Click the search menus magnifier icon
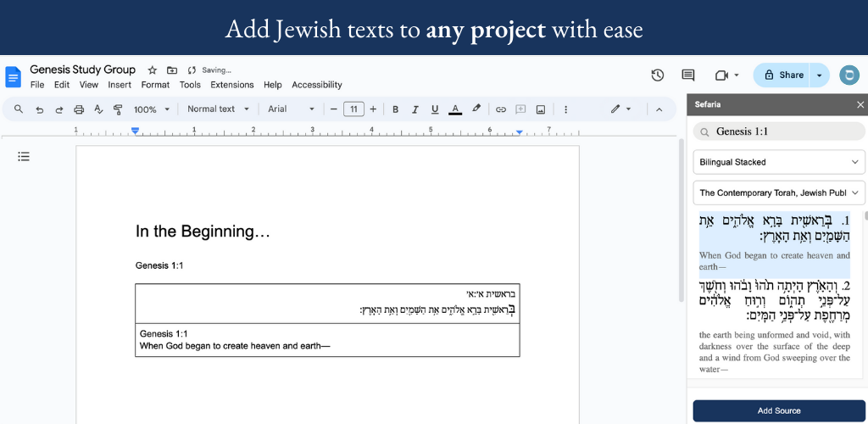Image resolution: width=868 pixels, height=424 pixels. click(19, 109)
